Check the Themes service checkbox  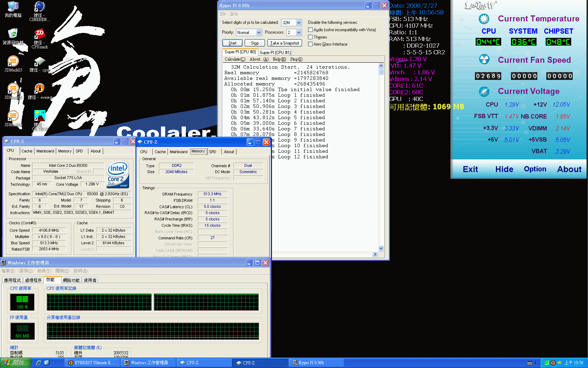(310, 37)
